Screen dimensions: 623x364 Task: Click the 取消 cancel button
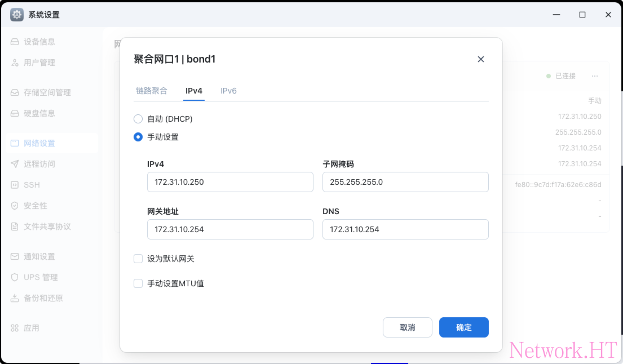(x=407, y=327)
